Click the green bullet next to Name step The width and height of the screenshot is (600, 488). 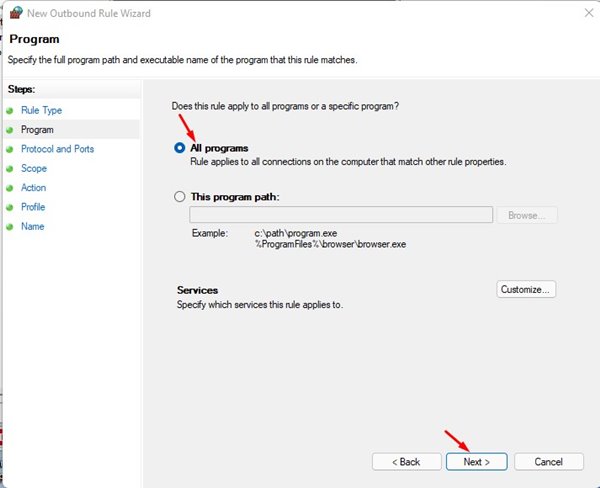(10, 227)
